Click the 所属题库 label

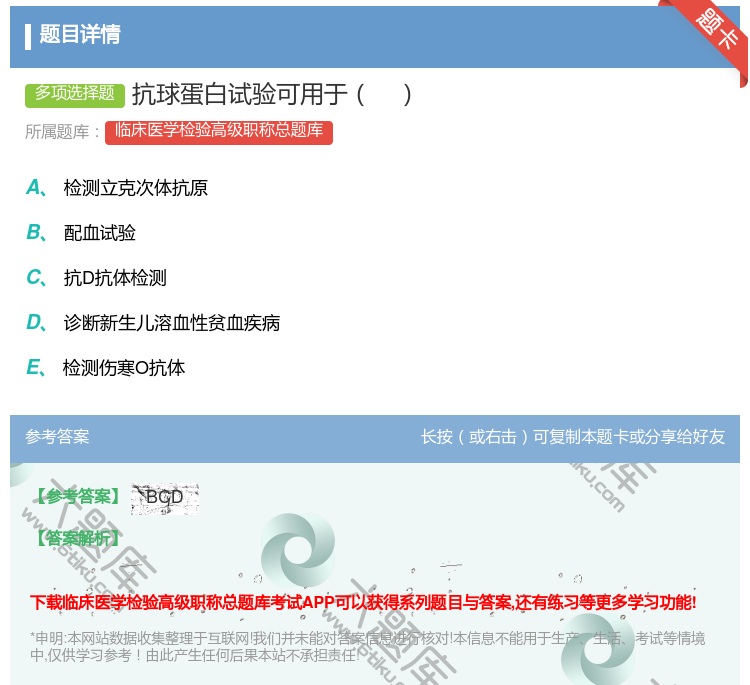pyautogui.click(x=63, y=132)
